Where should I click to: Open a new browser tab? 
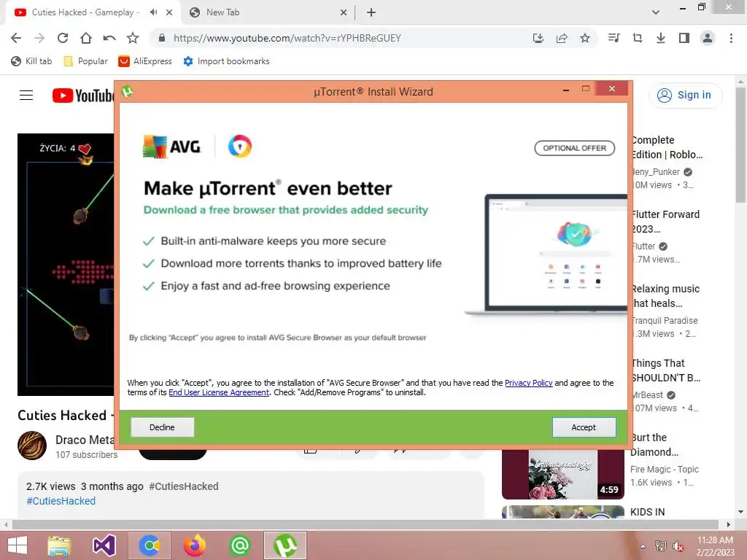371,12
